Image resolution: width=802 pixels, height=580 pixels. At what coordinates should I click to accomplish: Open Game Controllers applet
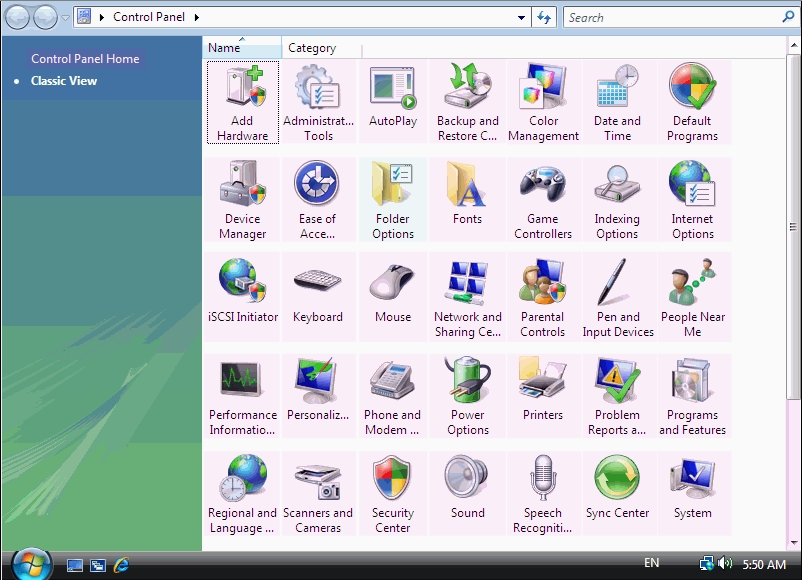tap(543, 199)
